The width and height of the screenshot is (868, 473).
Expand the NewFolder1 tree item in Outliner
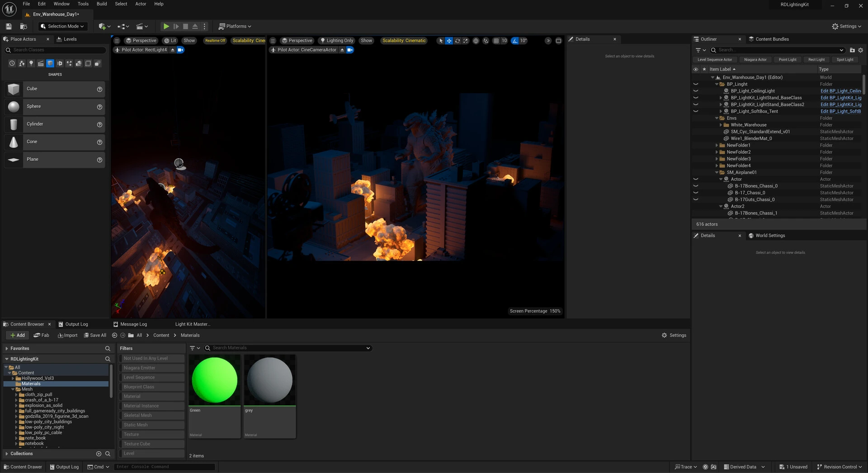[x=717, y=145]
